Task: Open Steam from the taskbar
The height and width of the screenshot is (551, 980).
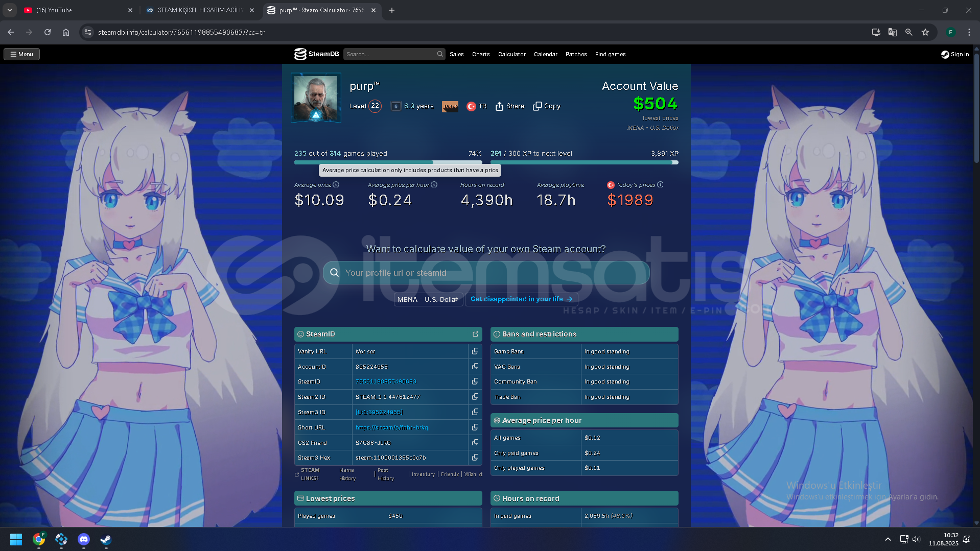Action: (x=106, y=539)
